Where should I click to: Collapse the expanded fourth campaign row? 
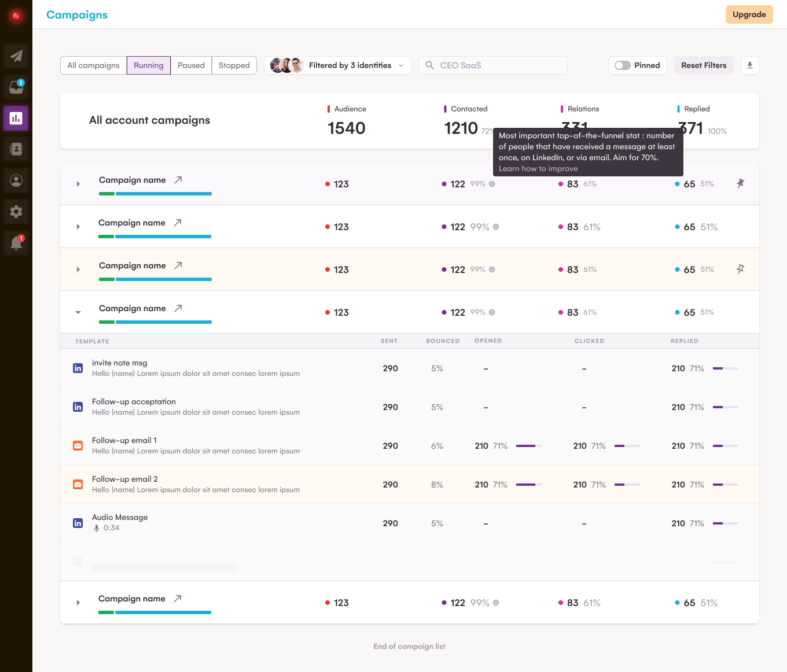click(78, 312)
